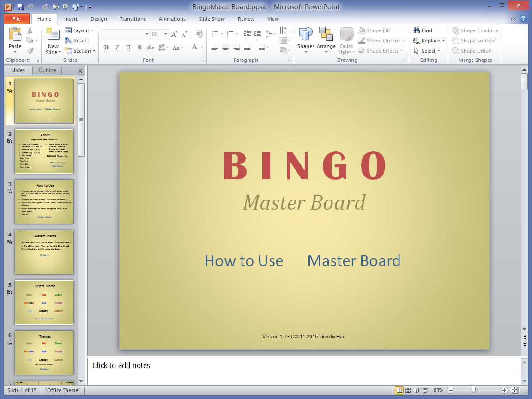Click the Quick Styles icon

coord(346,35)
